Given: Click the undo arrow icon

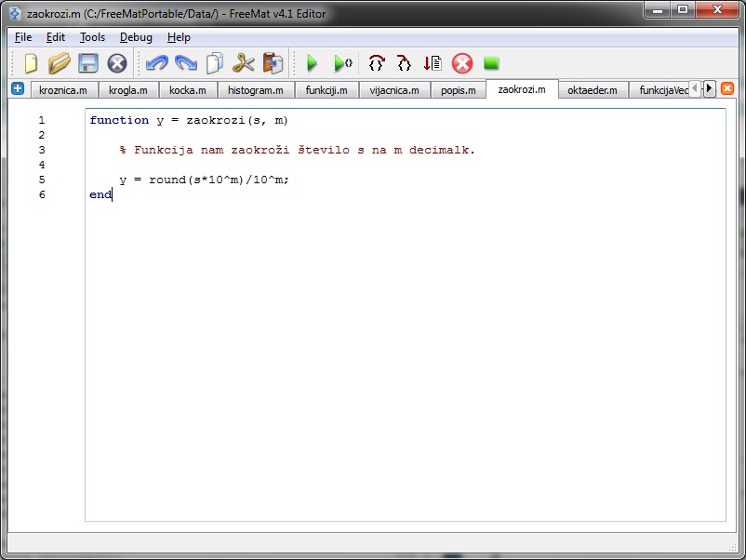Looking at the screenshot, I should coord(156,63).
